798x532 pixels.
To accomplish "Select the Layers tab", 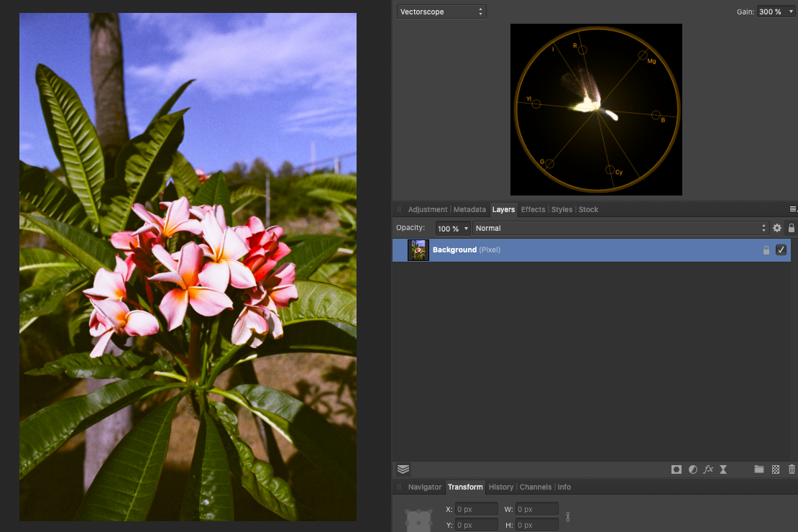I will (x=503, y=209).
